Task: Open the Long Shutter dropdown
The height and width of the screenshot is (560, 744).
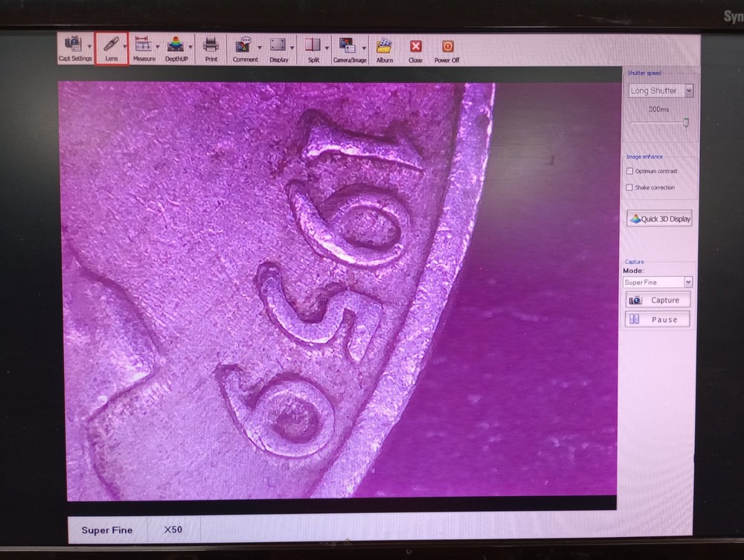Action: coord(689,90)
